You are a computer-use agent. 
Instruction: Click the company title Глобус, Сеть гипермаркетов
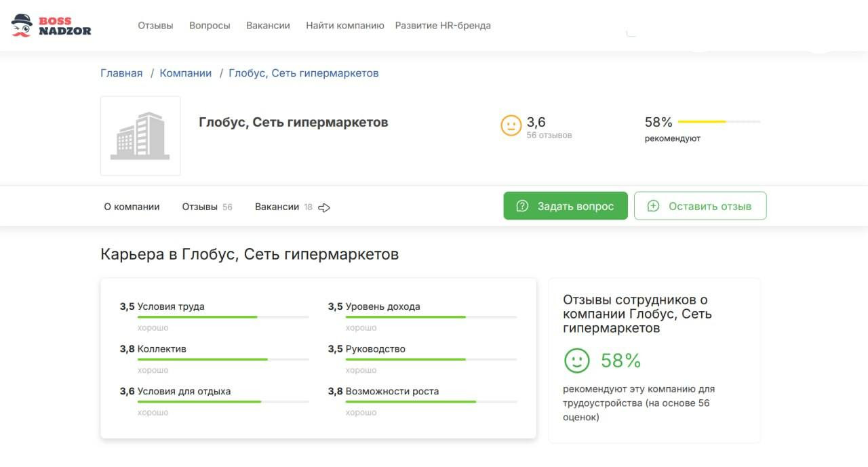click(294, 123)
